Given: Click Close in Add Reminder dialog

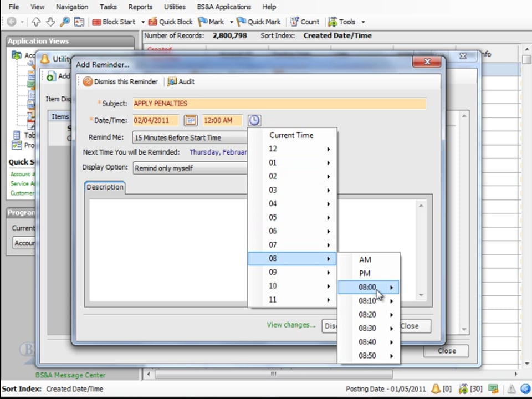Looking at the screenshot, I should pyautogui.click(x=415, y=326).
